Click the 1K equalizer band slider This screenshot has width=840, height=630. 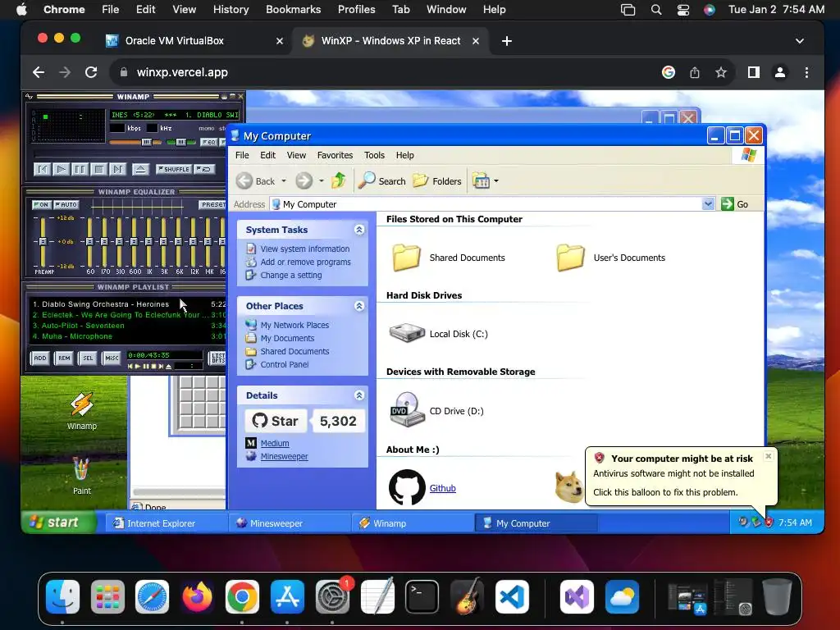point(149,241)
